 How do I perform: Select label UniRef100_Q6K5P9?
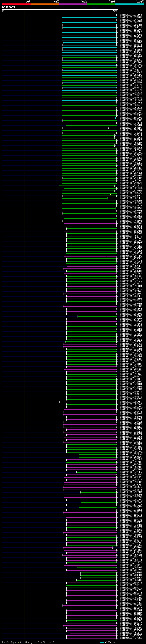(131, 450)
